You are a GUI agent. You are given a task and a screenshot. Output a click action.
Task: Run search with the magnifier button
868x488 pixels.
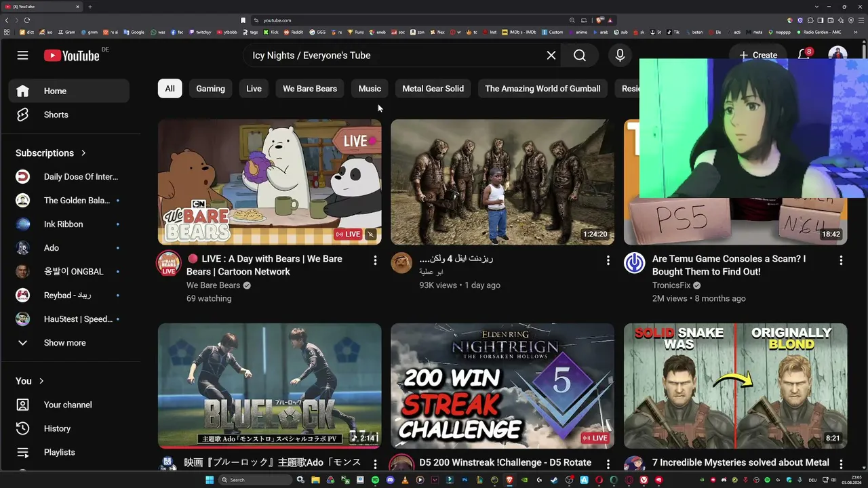(x=580, y=56)
